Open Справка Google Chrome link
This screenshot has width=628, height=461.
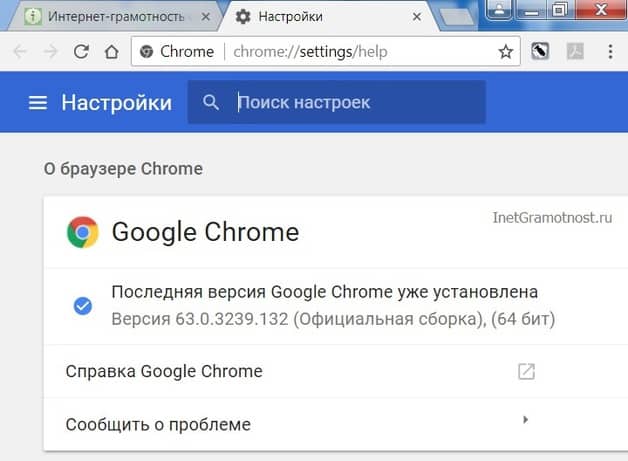(x=164, y=371)
